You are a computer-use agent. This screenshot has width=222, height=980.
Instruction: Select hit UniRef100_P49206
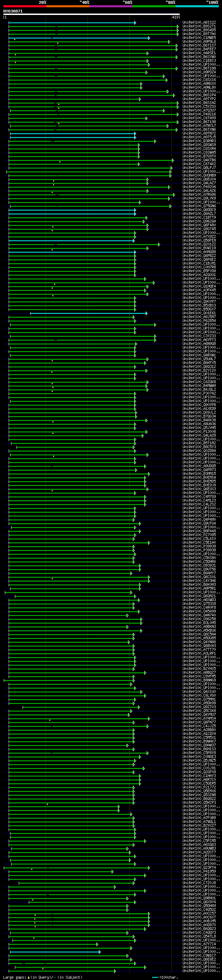[x=199, y=187]
